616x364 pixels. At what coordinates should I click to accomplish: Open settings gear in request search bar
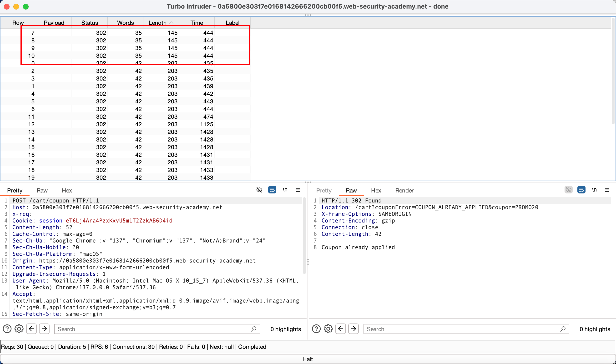click(19, 329)
